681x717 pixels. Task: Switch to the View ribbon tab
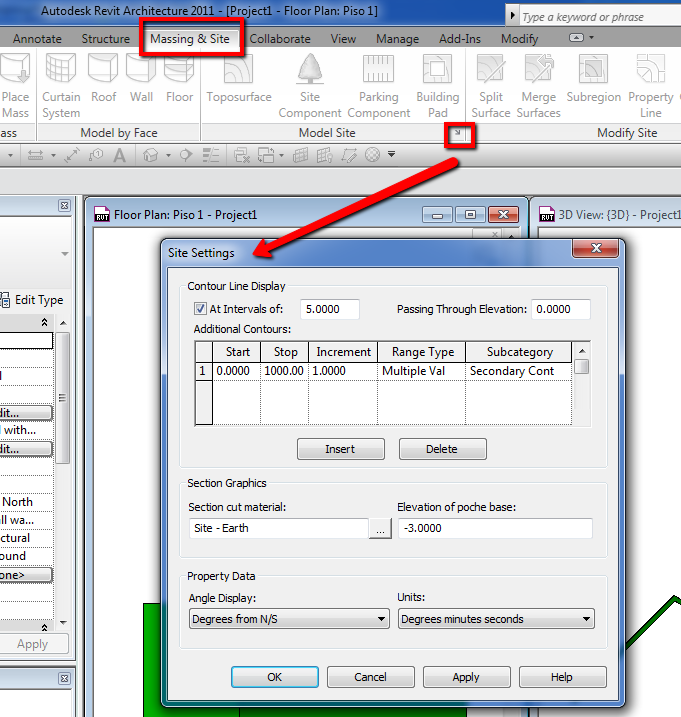point(343,39)
